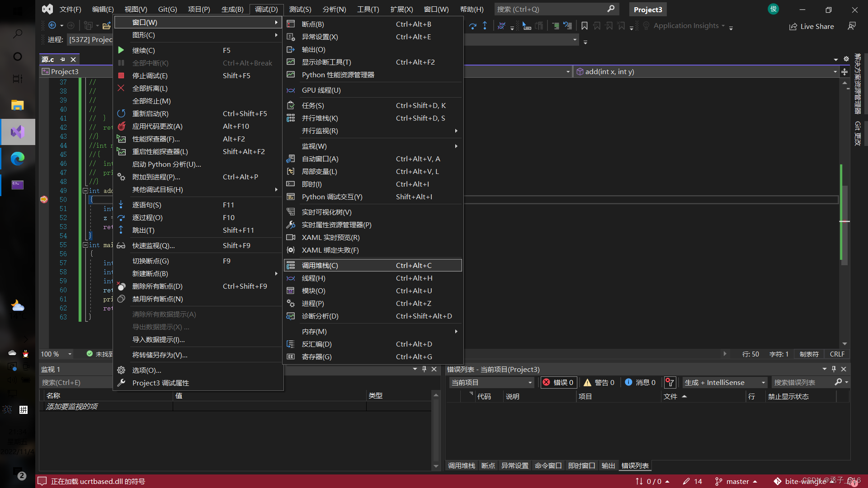Click master branch in status bar
Screen dimensions: 868x488
tap(737, 481)
